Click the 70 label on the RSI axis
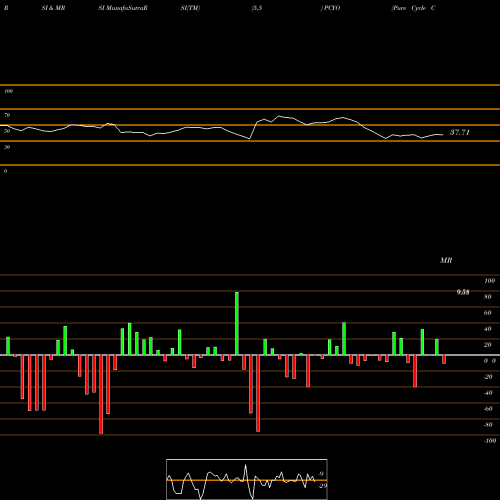This screenshot has height=500, width=500. click(7, 115)
